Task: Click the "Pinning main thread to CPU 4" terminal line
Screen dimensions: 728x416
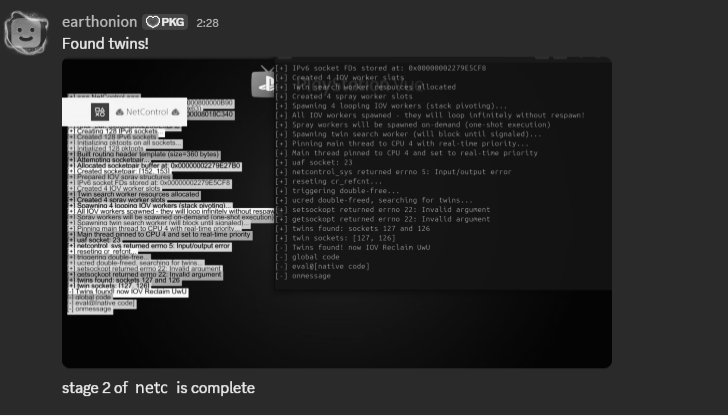Action: (402, 143)
